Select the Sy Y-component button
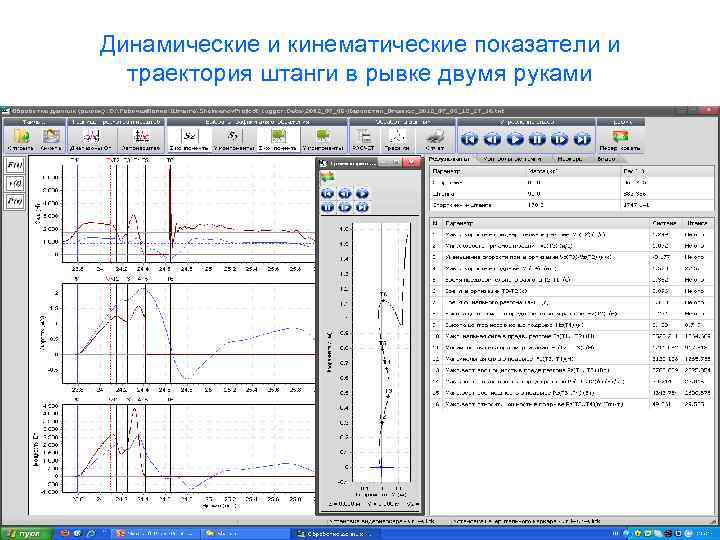Screen dimensions: 720x540 click(234, 139)
